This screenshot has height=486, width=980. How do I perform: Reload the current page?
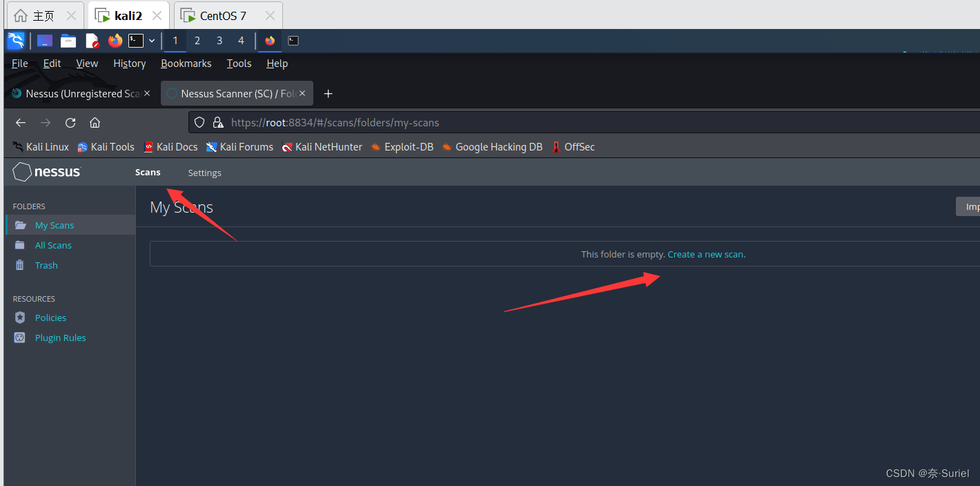pos(70,123)
